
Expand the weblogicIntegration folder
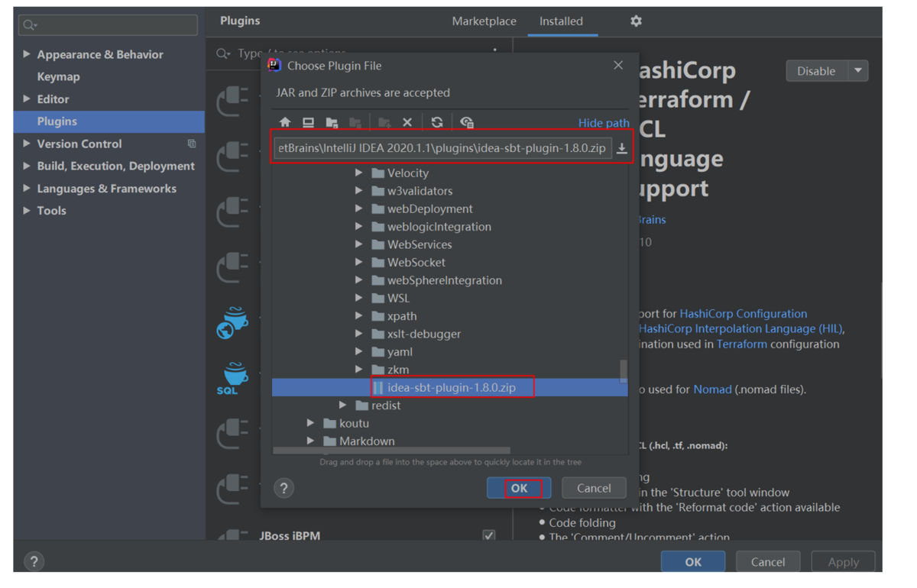click(358, 227)
